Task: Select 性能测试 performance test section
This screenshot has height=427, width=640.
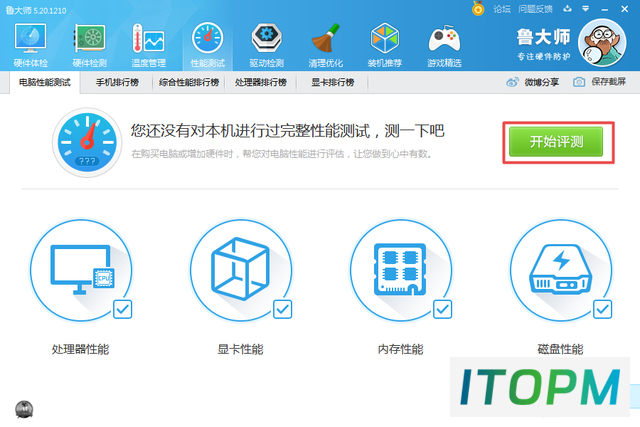Action: (x=208, y=45)
